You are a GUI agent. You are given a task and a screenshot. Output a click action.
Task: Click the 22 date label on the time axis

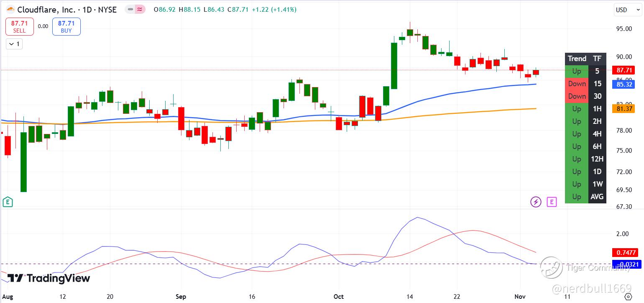(457, 297)
